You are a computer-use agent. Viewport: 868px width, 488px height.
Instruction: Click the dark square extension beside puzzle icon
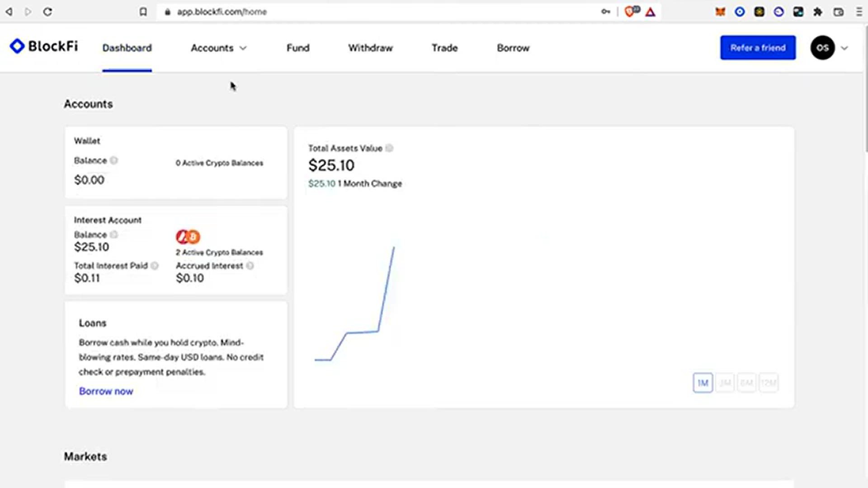click(798, 12)
